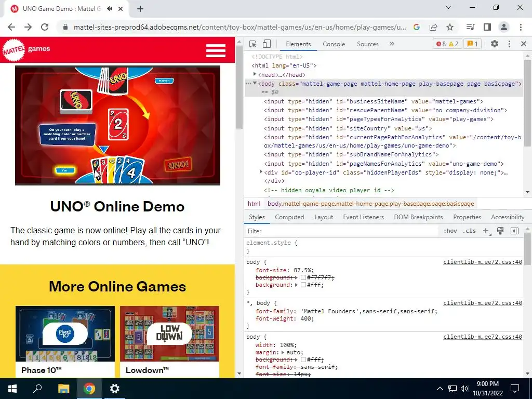
Task: Expand the struck-out background #f7f7f7 shorthand
Action: pyautogui.click(x=296, y=277)
